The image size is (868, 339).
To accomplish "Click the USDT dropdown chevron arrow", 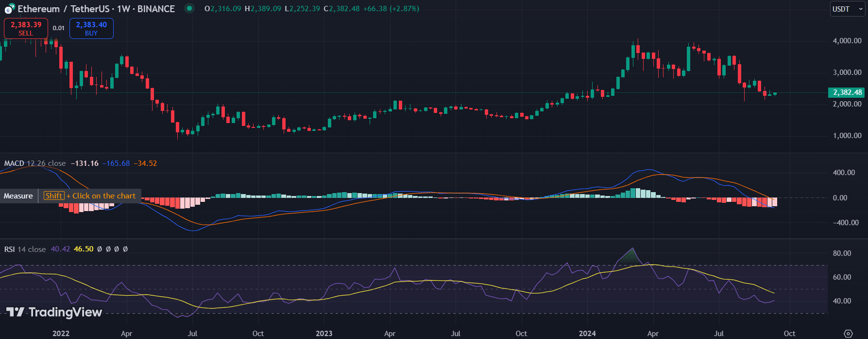I will [859, 9].
